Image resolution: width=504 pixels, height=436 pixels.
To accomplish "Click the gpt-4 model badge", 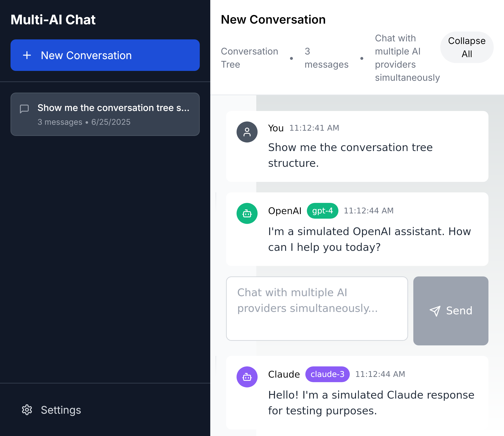I will click(322, 211).
